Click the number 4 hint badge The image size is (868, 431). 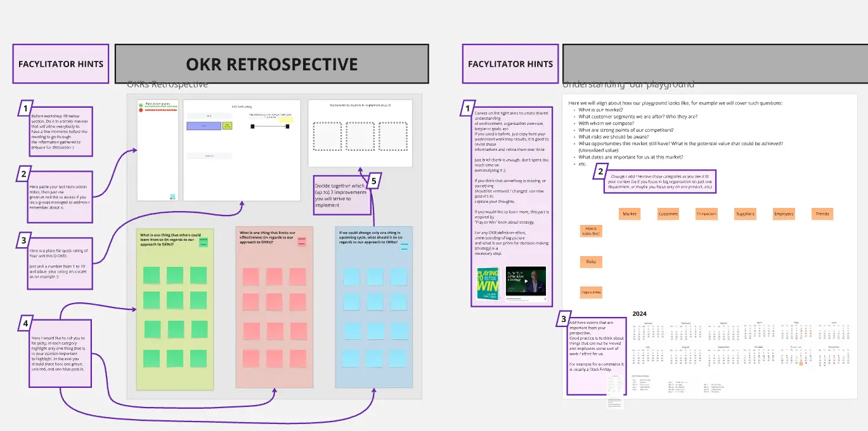click(x=25, y=323)
